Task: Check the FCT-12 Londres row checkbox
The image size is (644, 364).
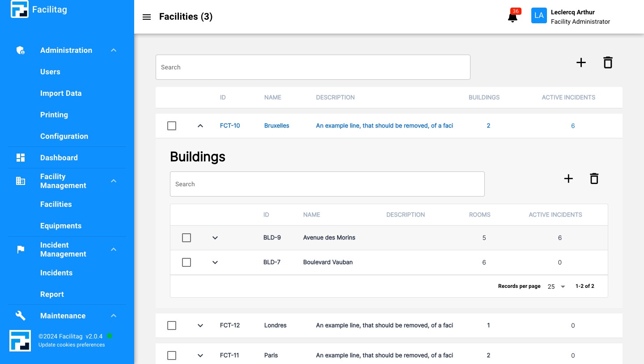Action: (x=172, y=325)
